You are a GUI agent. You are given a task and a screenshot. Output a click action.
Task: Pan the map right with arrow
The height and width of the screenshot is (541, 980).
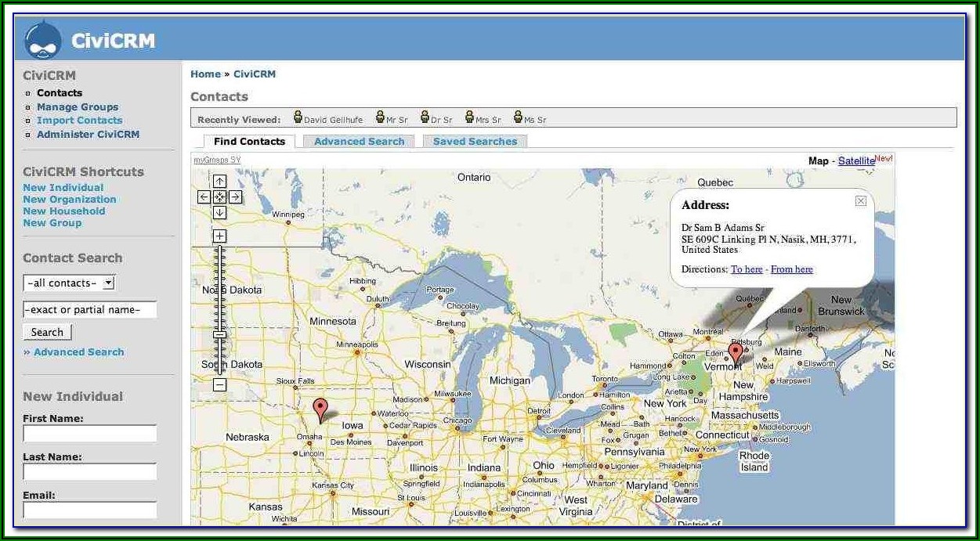click(235, 197)
